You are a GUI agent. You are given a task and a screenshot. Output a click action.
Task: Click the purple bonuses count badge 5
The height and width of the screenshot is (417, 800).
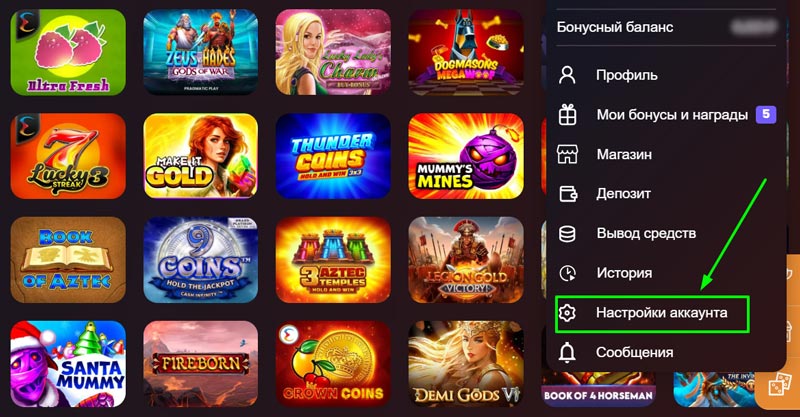(x=766, y=114)
